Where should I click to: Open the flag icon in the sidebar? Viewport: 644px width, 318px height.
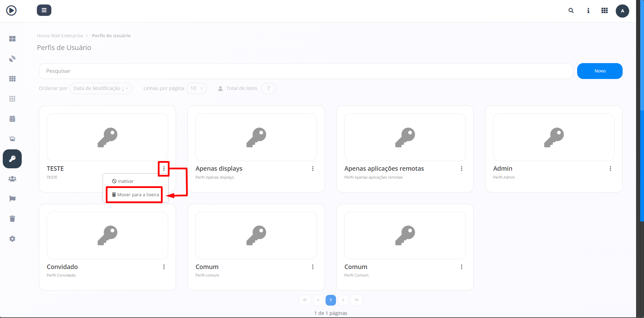point(12,199)
